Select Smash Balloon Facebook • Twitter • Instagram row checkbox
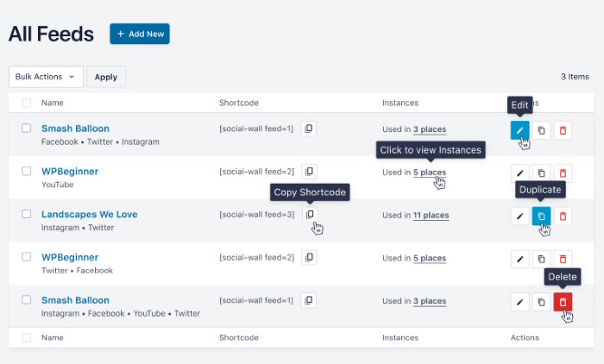The width and height of the screenshot is (604, 364). [26, 128]
